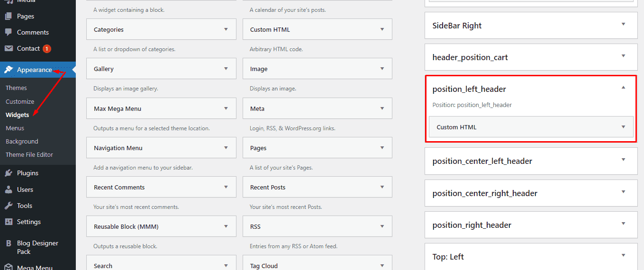Expand the SideBar Right widget area
The image size is (644, 270).
click(623, 24)
